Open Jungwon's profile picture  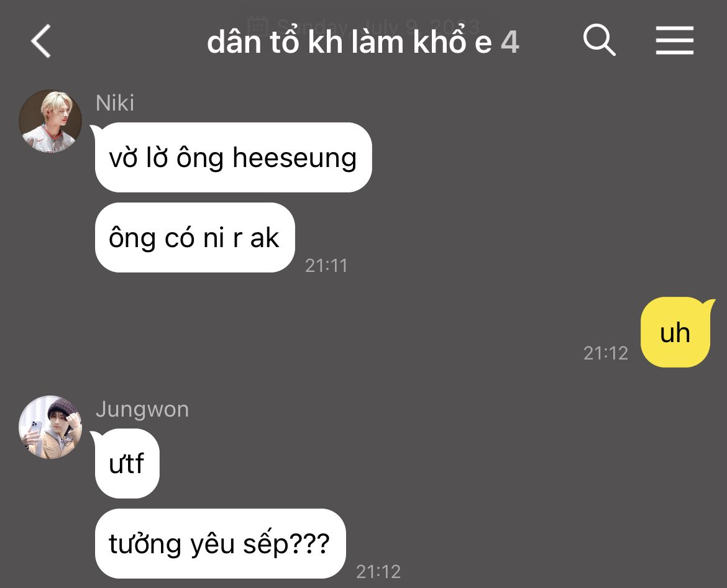[x=50, y=427]
